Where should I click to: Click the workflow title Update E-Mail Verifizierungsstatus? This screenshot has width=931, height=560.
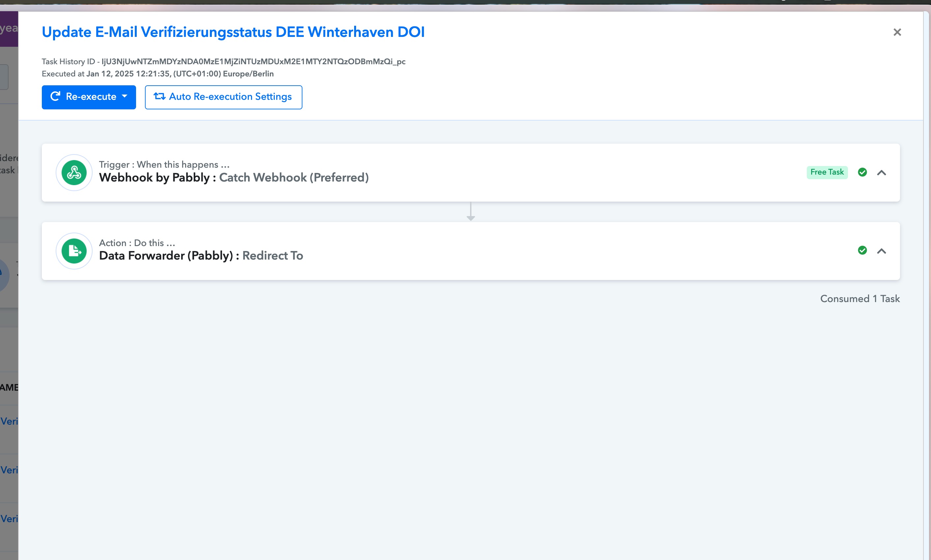pos(233,32)
